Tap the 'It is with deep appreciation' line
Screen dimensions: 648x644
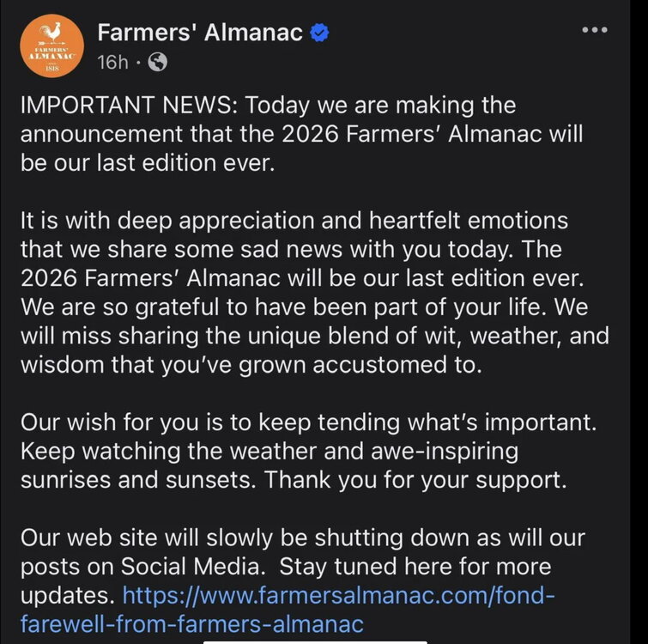(294, 221)
